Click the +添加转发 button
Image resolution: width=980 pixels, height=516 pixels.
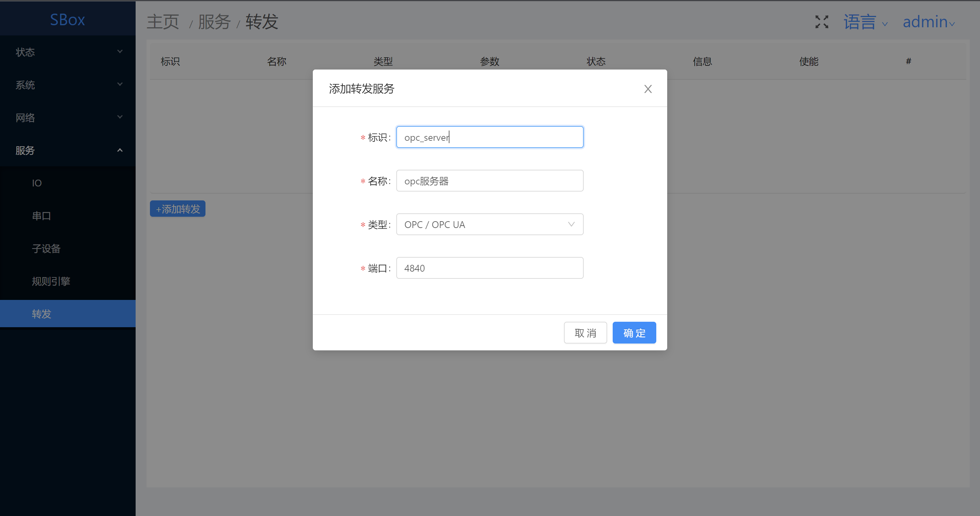point(178,209)
